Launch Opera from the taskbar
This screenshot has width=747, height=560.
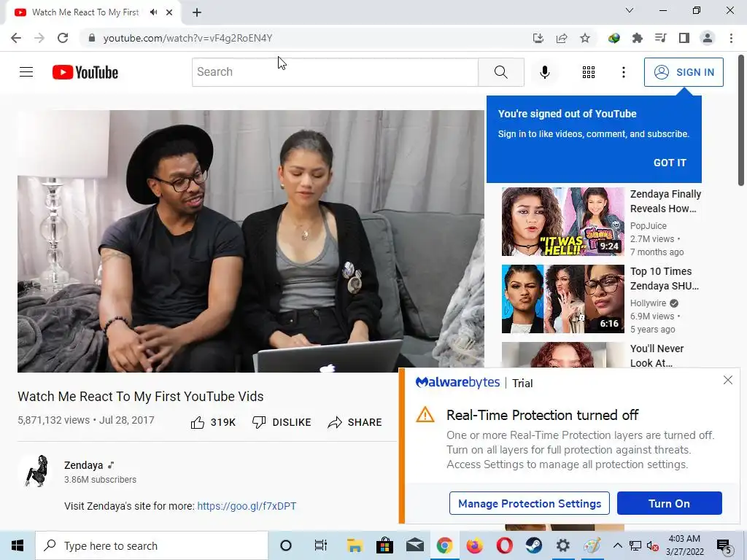pyautogui.click(x=504, y=545)
